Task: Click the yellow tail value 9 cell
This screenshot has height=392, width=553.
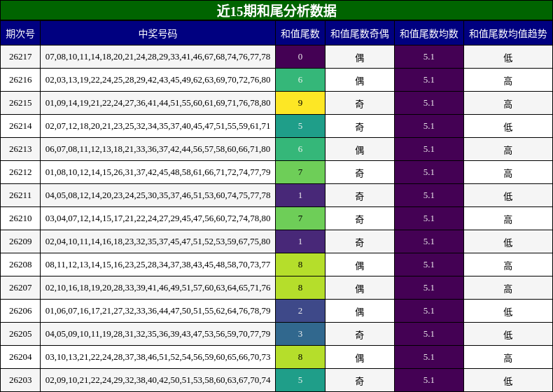Action: coord(300,103)
